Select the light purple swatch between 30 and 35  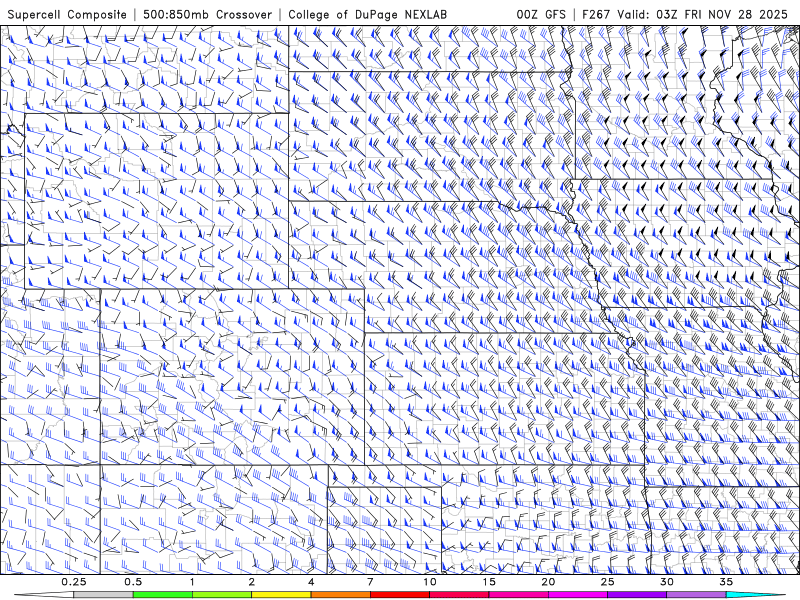(696, 595)
